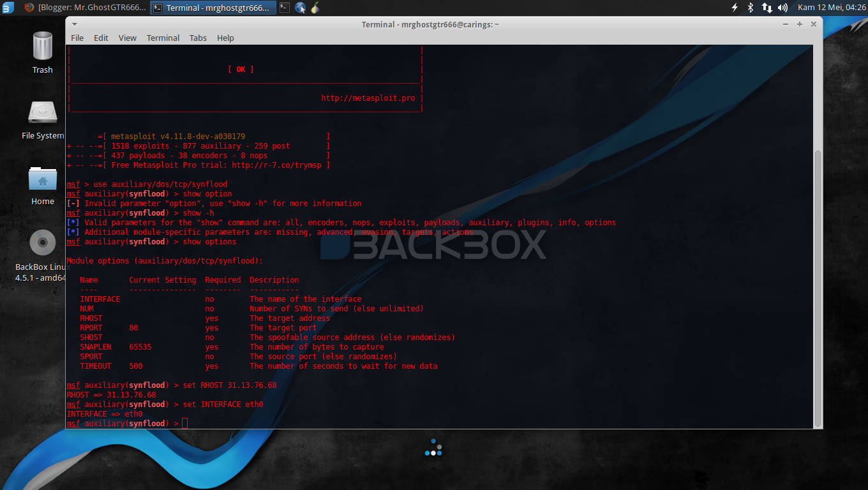Open the terminal window menu arrow in title bar

click(x=75, y=24)
